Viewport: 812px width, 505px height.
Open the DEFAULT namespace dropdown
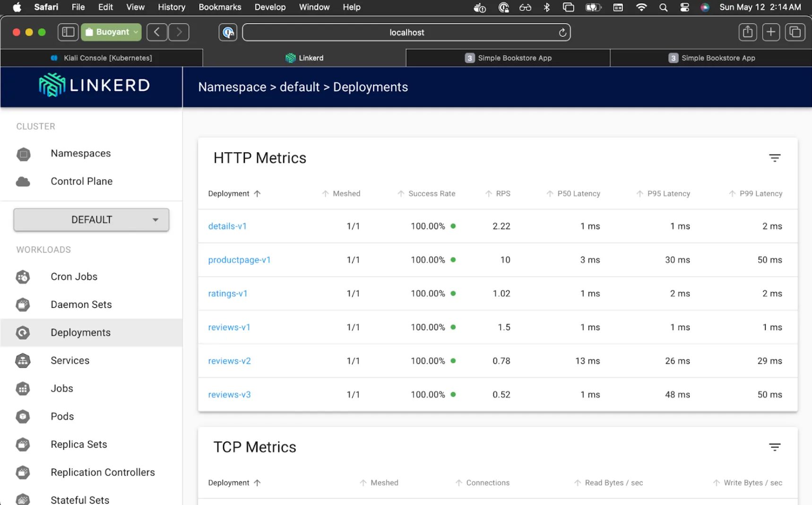(91, 220)
